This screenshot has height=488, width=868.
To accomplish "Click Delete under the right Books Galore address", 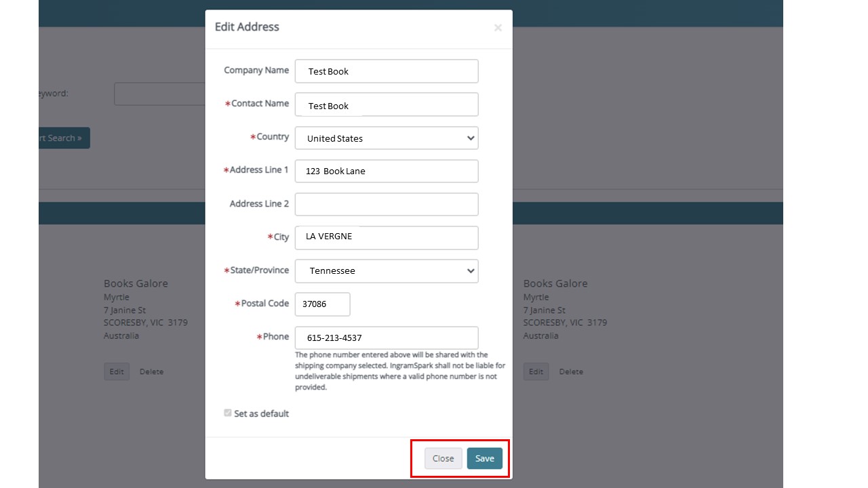I will pyautogui.click(x=571, y=371).
